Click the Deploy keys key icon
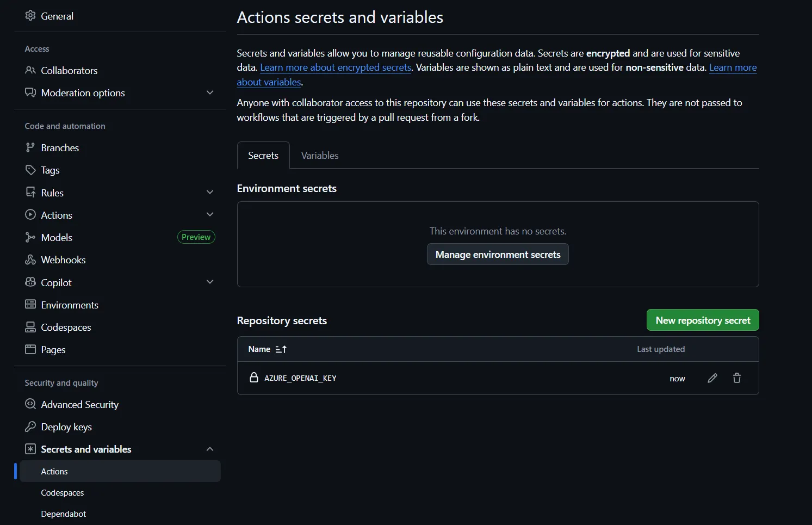 click(30, 427)
